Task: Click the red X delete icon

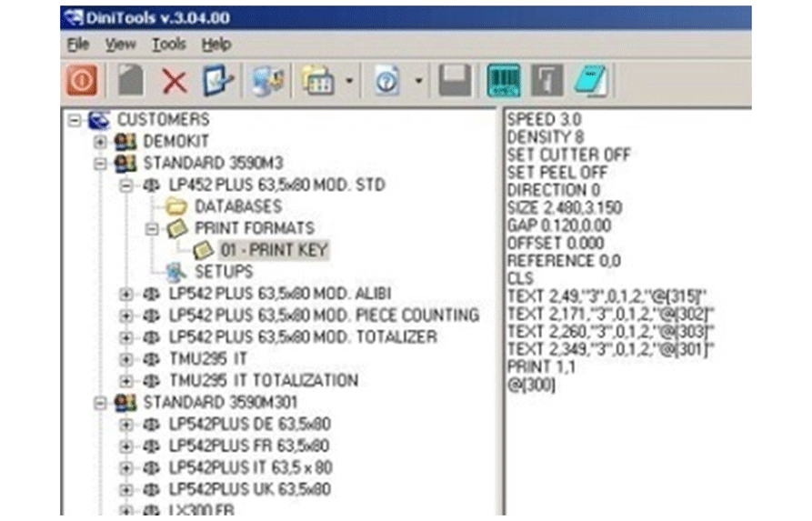Action: tap(174, 82)
